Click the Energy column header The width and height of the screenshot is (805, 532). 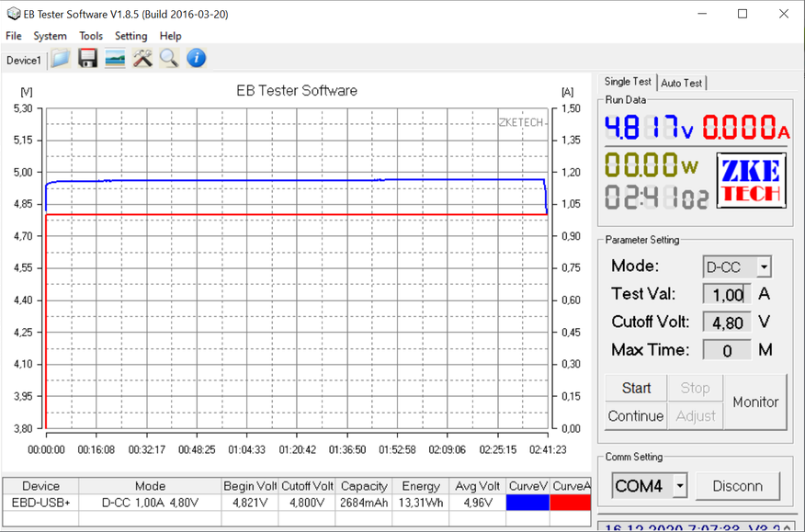click(x=421, y=486)
